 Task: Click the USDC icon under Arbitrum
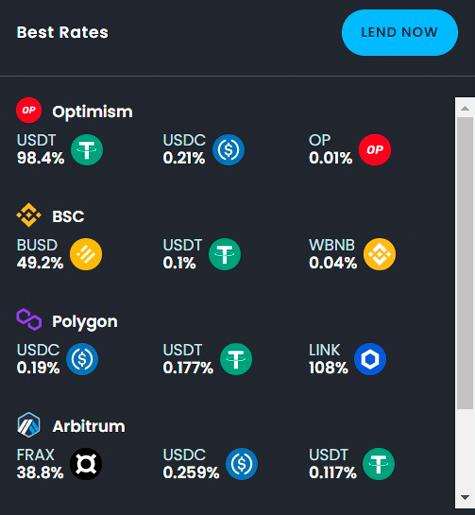(x=242, y=464)
